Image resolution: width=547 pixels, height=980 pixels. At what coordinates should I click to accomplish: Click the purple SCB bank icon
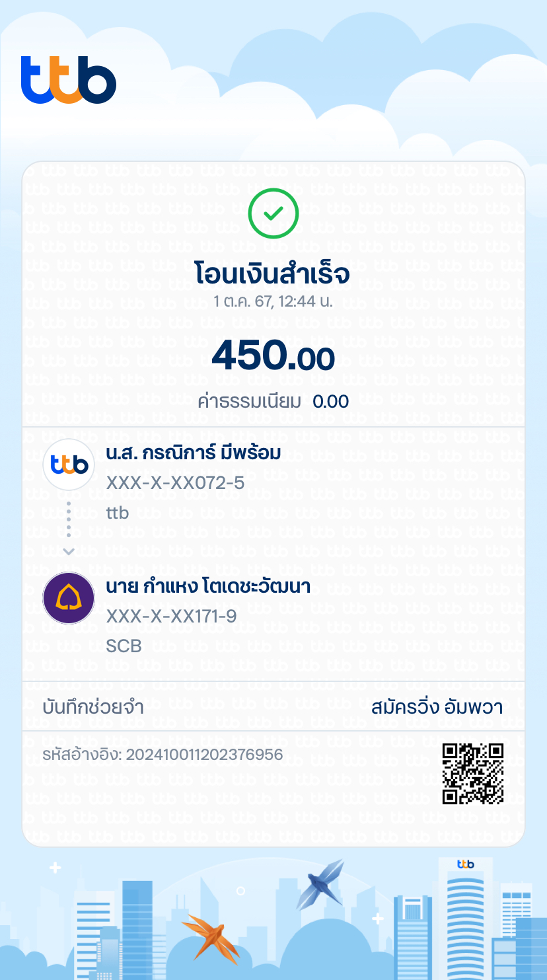click(69, 598)
